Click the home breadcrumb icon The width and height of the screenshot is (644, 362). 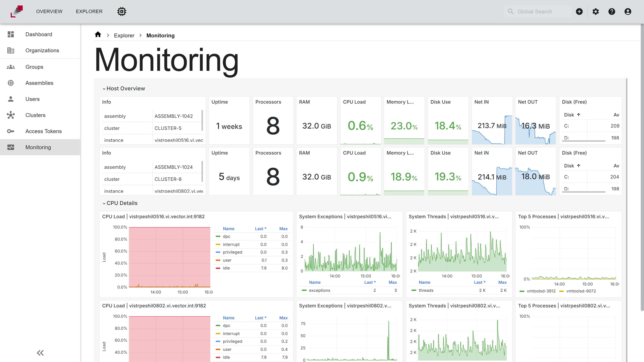98,35
